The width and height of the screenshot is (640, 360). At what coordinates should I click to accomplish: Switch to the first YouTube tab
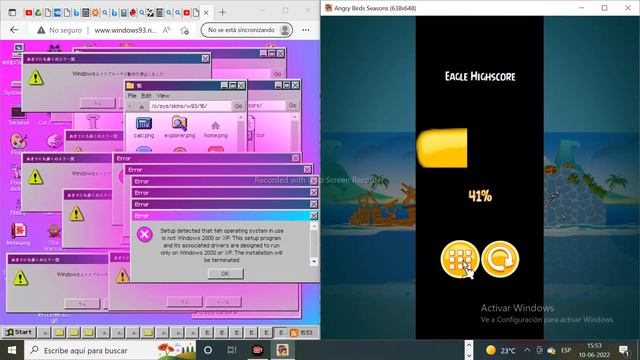(x=29, y=13)
